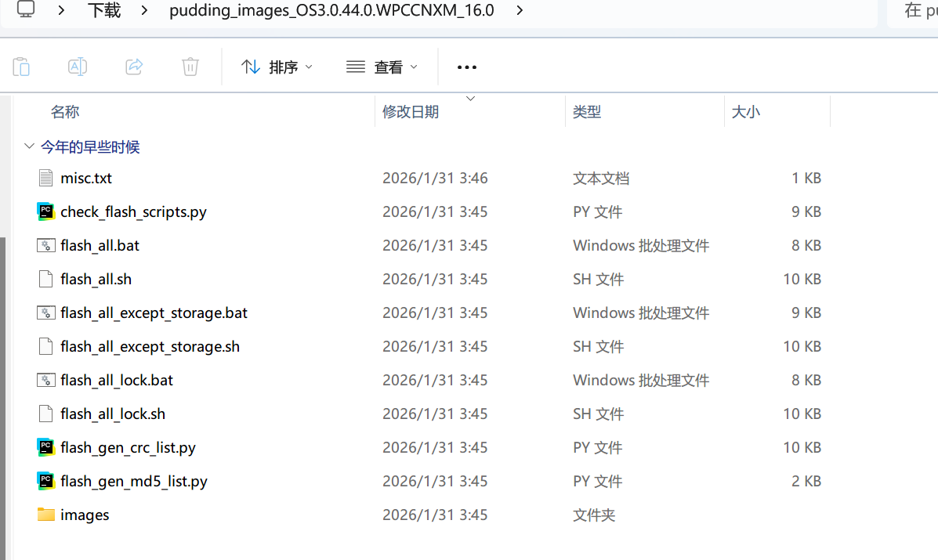Select the flash_all_lock.sh file row
Screen dimensions: 938x560
point(113,414)
